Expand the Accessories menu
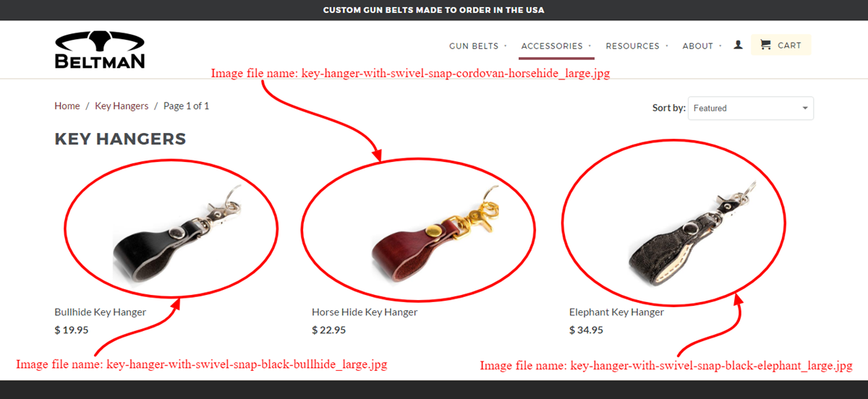Screen dimensions: 868x399 (x=556, y=46)
